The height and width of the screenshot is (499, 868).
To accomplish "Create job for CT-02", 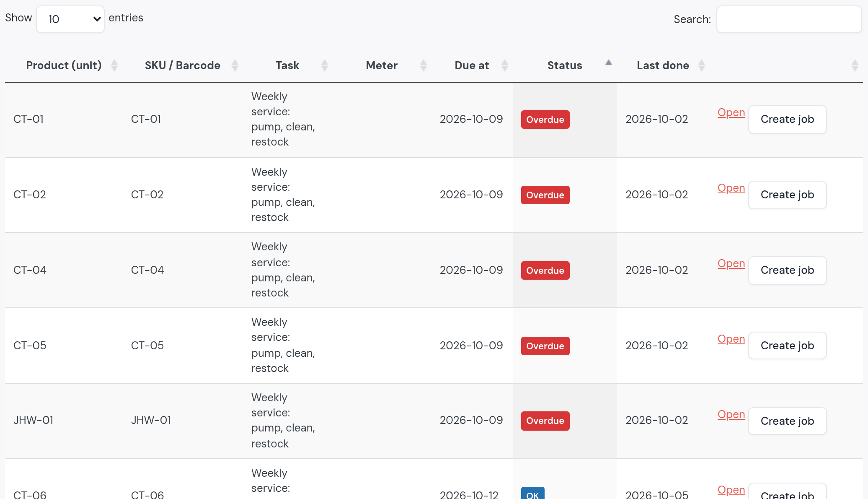I will tap(787, 195).
